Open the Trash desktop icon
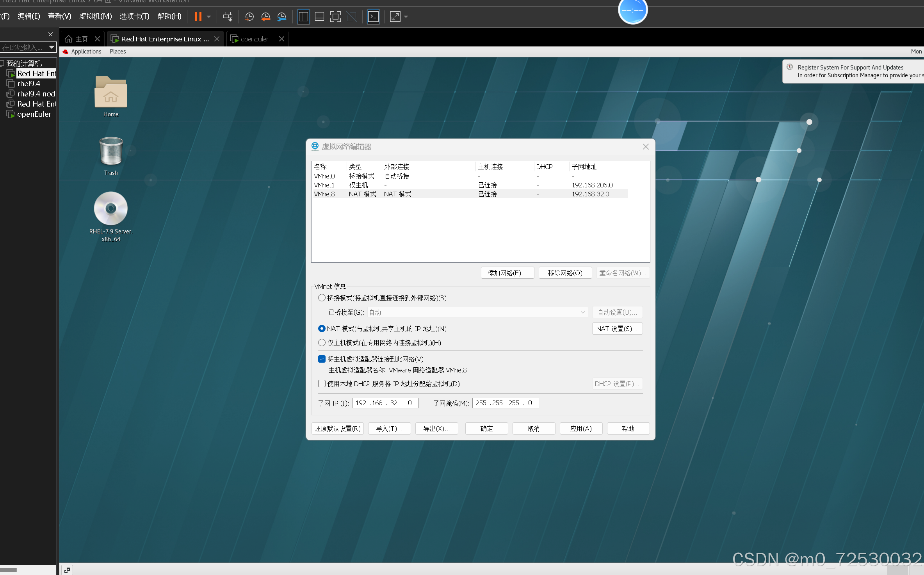924x575 pixels. click(111, 151)
